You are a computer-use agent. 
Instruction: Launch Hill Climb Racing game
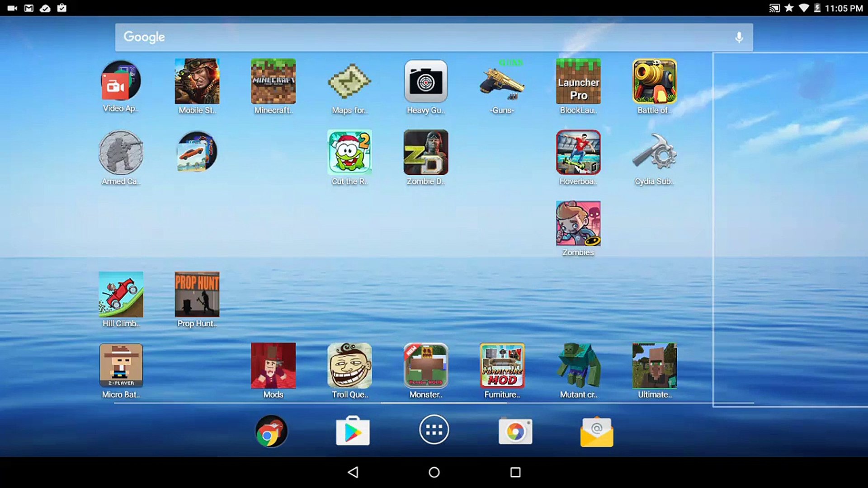tap(121, 295)
